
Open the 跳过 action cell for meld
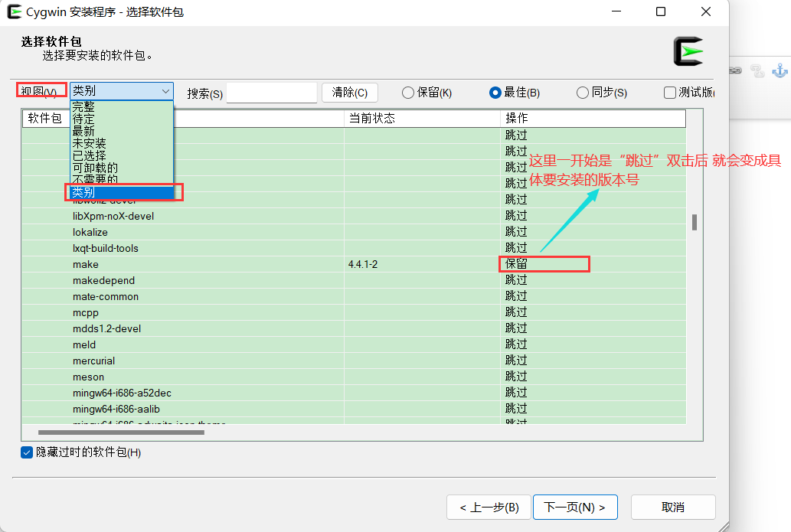pyautogui.click(x=516, y=345)
